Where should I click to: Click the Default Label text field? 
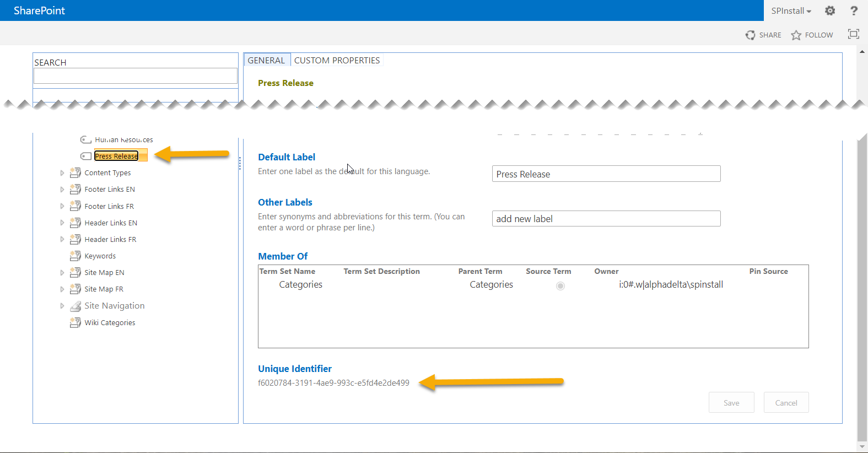[x=606, y=174]
